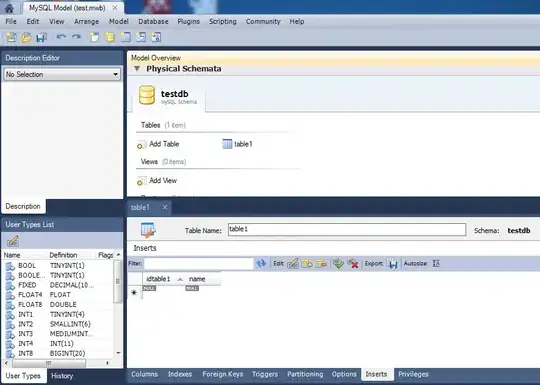Click the Add View icon
The width and height of the screenshot is (540, 385).
pos(141,181)
